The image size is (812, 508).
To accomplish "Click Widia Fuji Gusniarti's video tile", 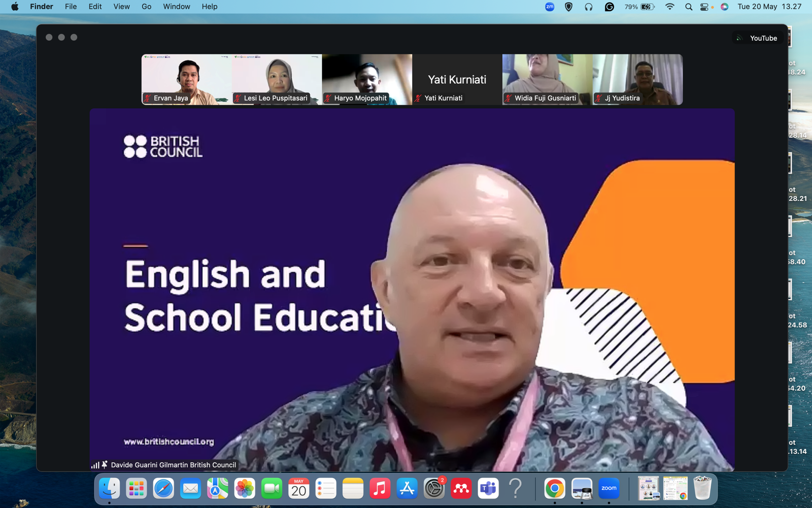I will (547, 79).
